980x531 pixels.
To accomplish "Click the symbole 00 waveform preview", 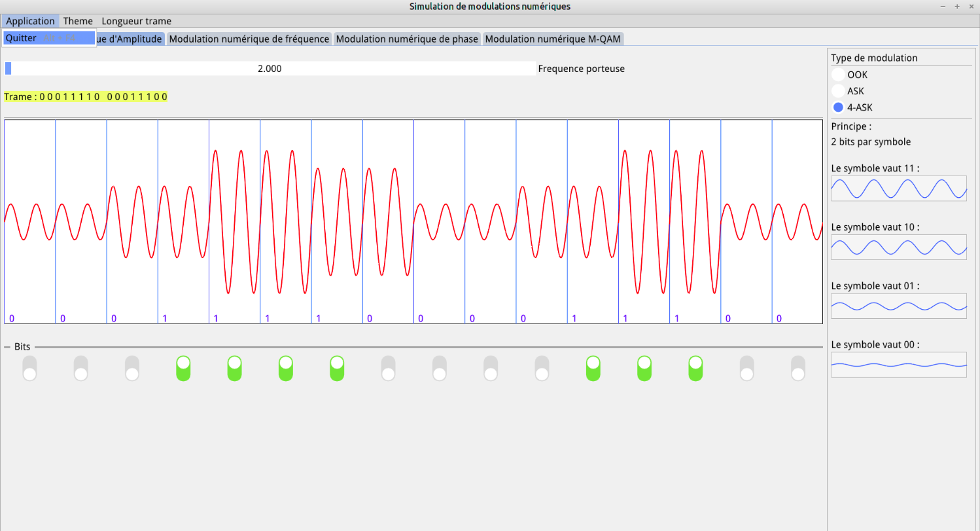I will (898, 365).
